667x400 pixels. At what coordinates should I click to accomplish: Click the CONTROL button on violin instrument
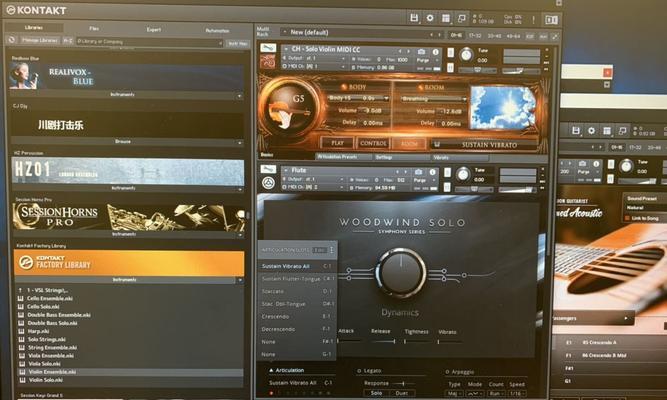(x=373, y=143)
